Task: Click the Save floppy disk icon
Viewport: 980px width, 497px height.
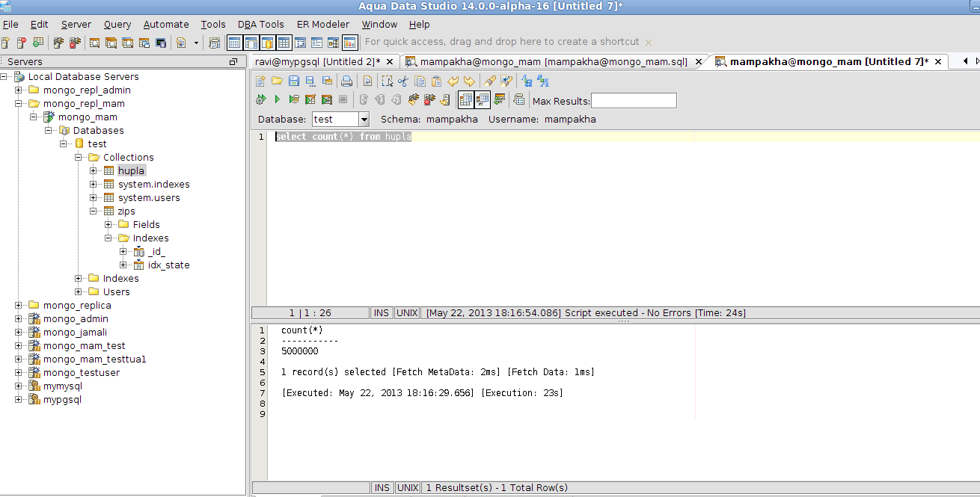Action: pos(294,81)
